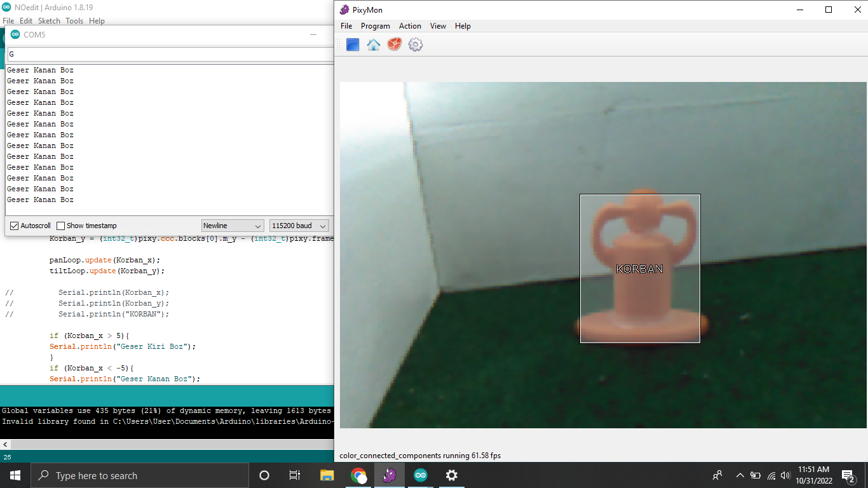Open the 115200 baud rate dropdown

coord(299,226)
